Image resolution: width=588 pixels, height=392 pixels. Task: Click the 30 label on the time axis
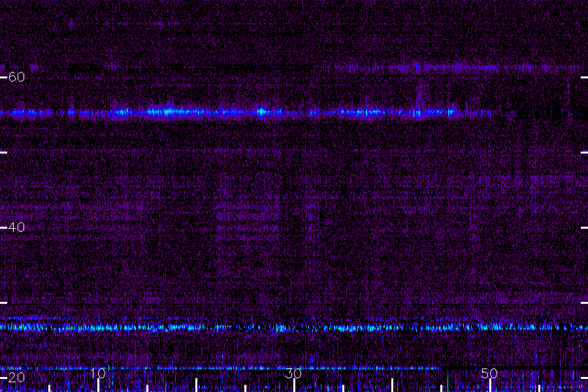coord(293,373)
